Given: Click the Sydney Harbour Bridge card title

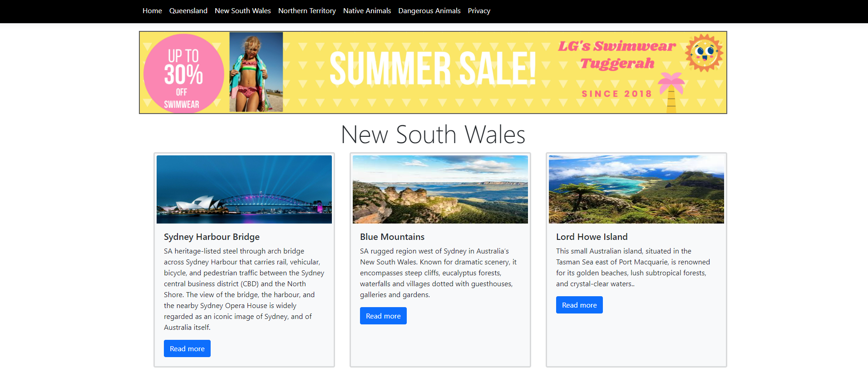Looking at the screenshot, I should click(x=212, y=237).
